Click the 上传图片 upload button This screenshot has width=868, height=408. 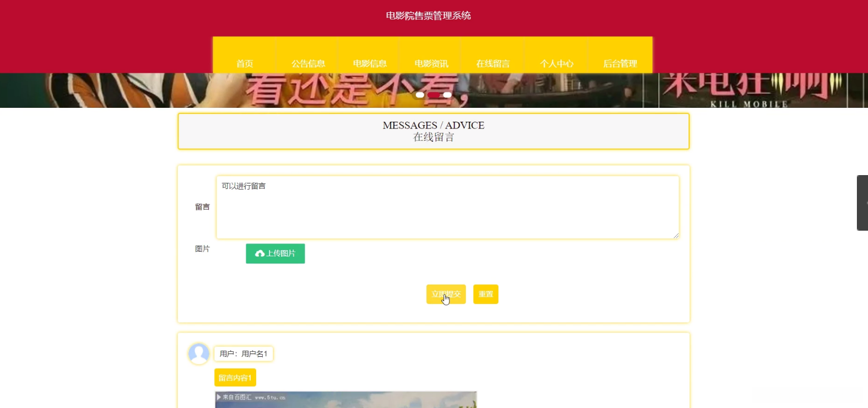pyautogui.click(x=275, y=253)
